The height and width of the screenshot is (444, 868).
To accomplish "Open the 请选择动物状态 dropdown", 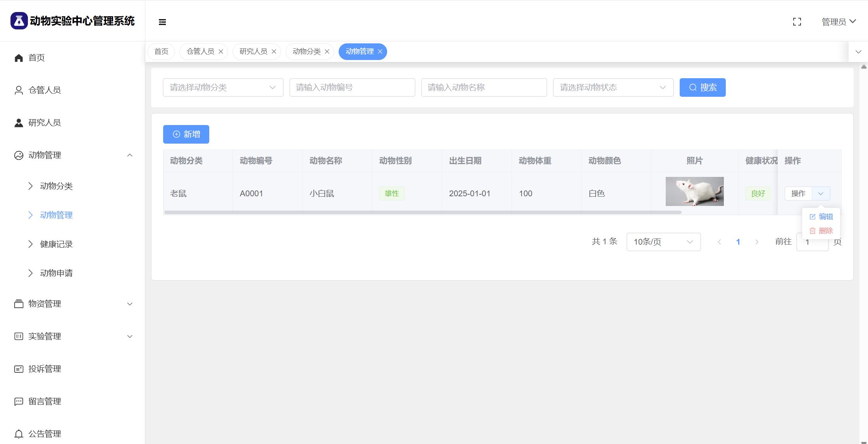I will pyautogui.click(x=613, y=87).
